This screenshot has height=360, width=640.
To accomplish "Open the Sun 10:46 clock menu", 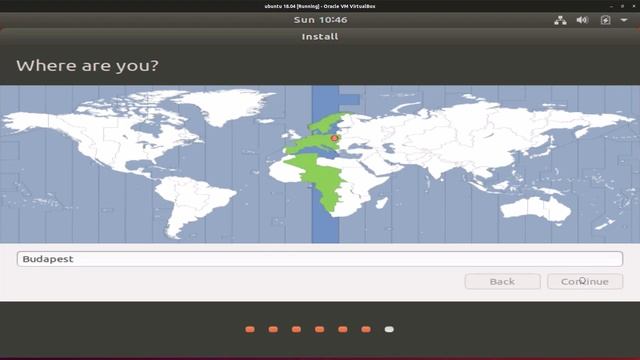I will 320,20.
